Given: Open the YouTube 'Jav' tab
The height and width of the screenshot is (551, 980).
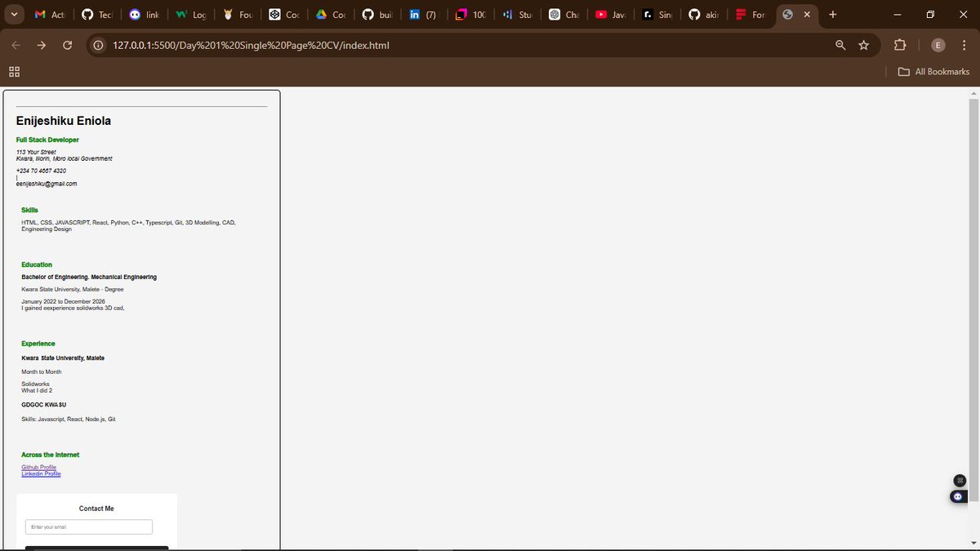Looking at the screenshot, I should point(612,15).
